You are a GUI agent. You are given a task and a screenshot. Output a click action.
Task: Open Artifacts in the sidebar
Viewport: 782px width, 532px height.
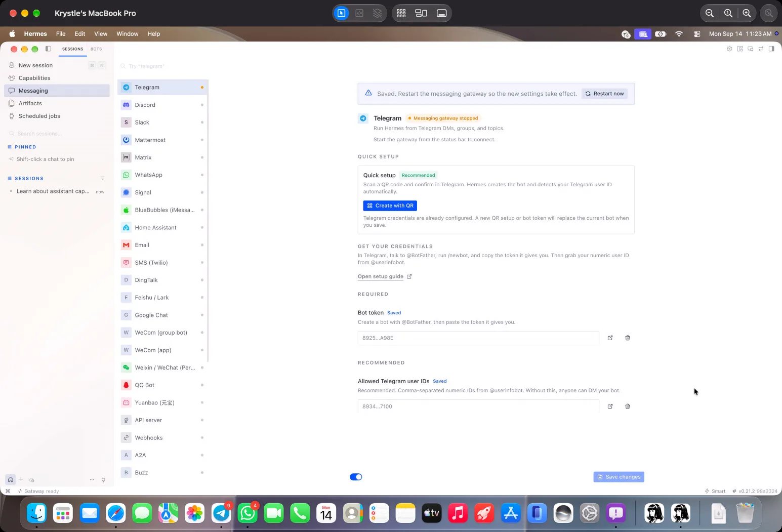57,103
